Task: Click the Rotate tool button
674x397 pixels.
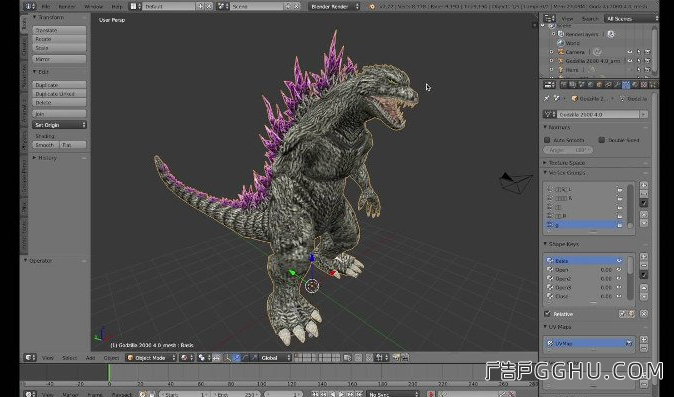Action: pos(59,39)
